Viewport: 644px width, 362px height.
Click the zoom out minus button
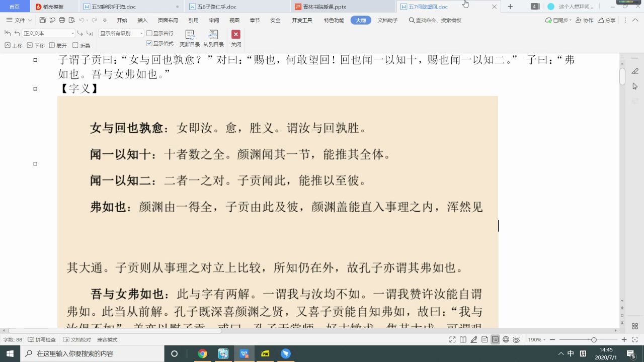[x=552, y=340]
